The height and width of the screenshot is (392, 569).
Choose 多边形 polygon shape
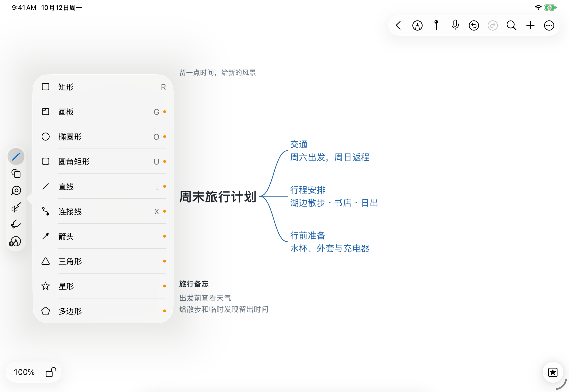tap(103, 311)
